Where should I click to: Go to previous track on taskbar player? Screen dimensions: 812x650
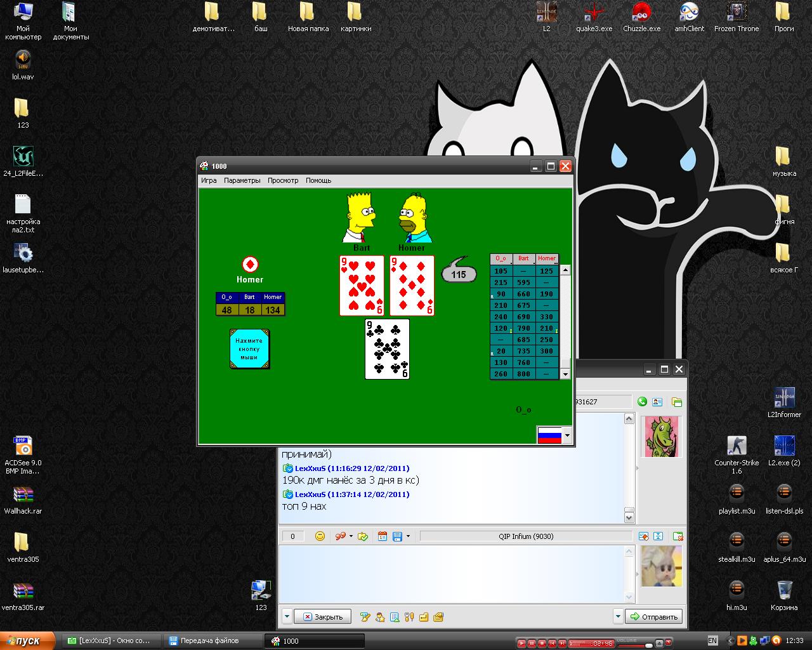tap(552, 643)
